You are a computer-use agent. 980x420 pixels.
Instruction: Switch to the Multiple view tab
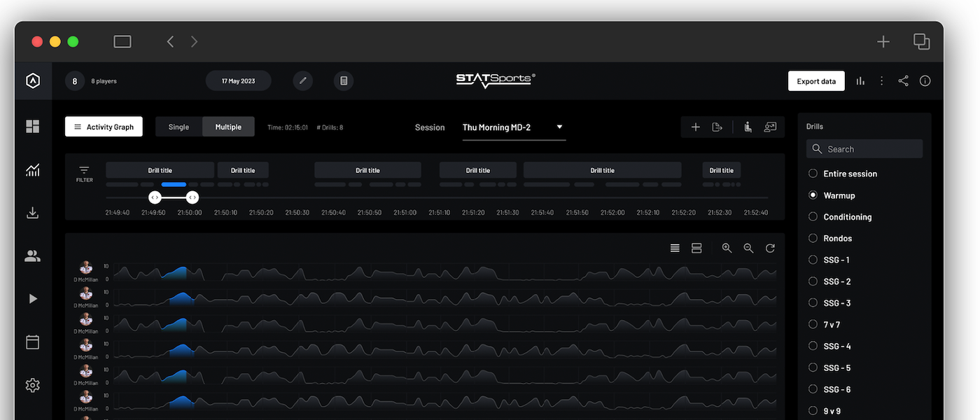(x=228, y=127)
